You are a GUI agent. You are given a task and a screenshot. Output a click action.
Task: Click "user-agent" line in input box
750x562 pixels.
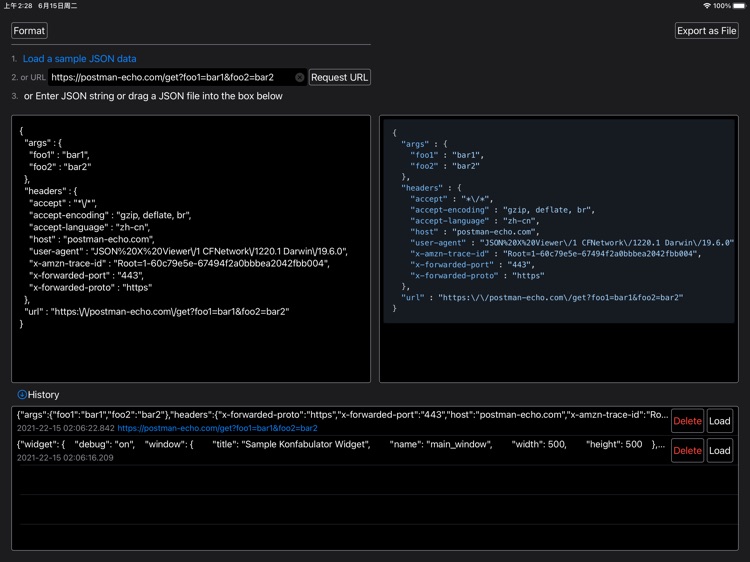[188, 252]
